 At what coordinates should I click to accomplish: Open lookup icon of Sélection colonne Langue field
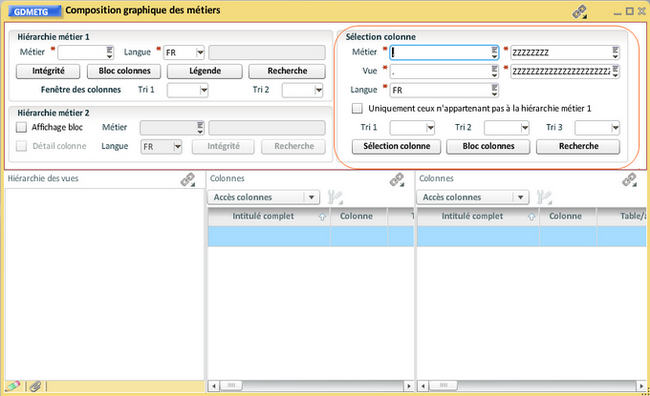coord(494,90)
